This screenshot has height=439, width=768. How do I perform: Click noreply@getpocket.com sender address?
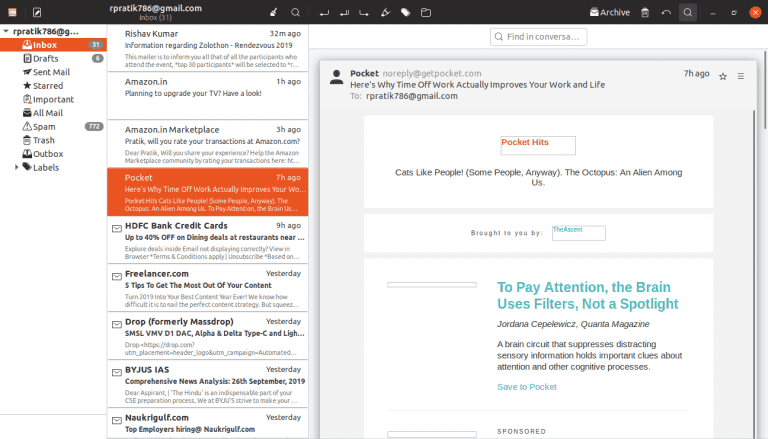pyautogui.click(x=432, y=73)
